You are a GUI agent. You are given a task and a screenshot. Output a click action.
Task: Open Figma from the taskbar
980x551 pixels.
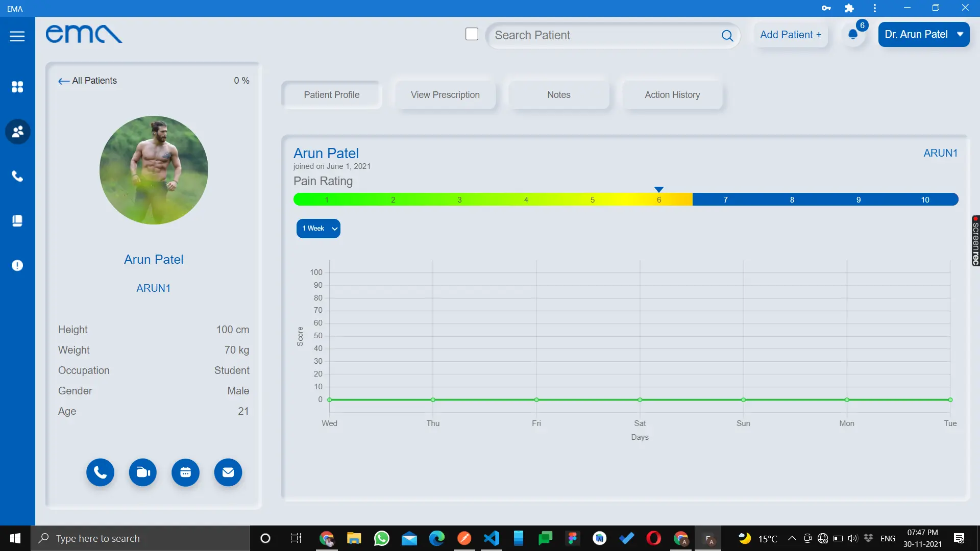[x=572, y=538]
